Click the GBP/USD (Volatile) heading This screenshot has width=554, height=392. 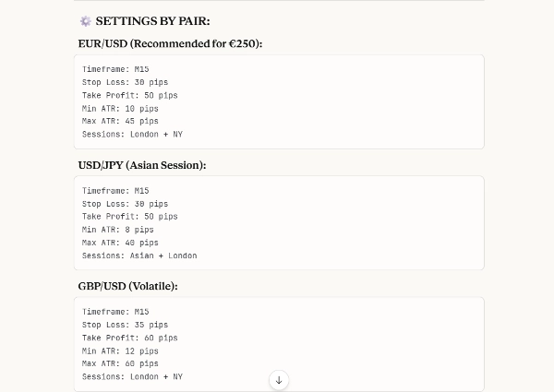pyautogui.click(x=127, y=286)
